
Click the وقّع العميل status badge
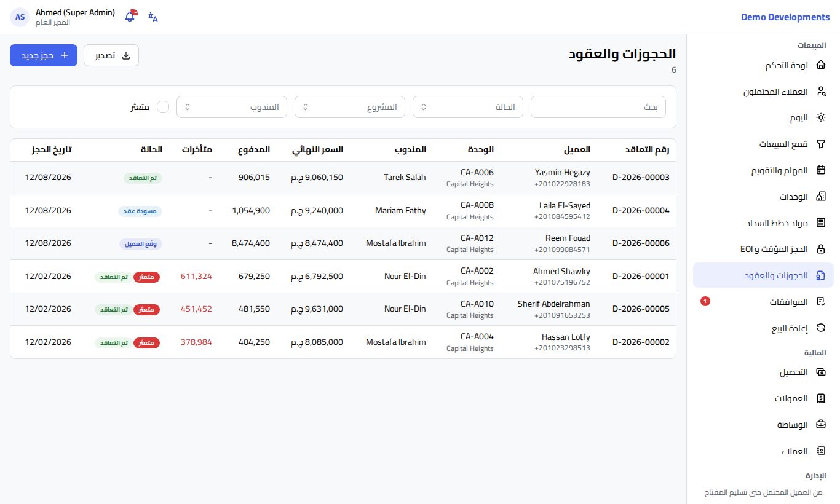(141, 243)
